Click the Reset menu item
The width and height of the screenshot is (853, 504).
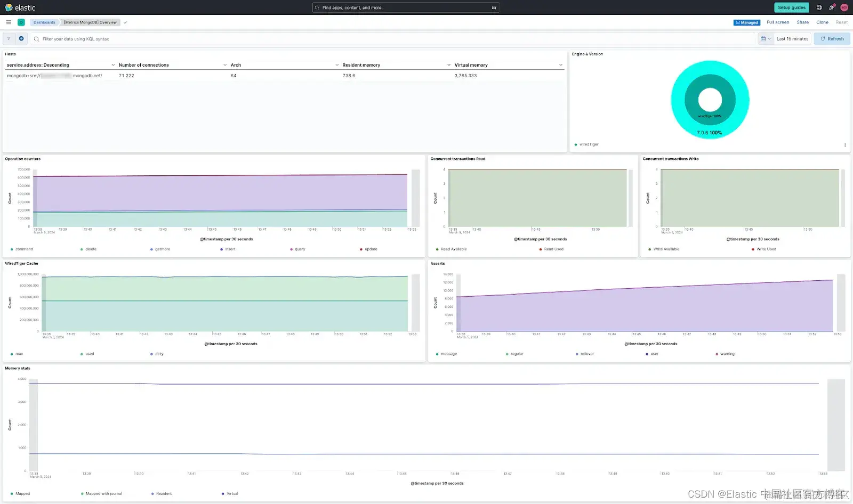coord(841,22)
